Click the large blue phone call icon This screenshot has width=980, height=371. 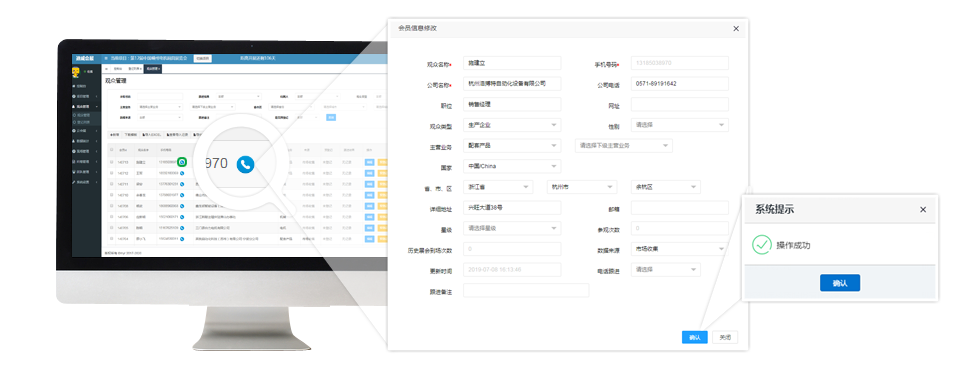tap(246, 164)
